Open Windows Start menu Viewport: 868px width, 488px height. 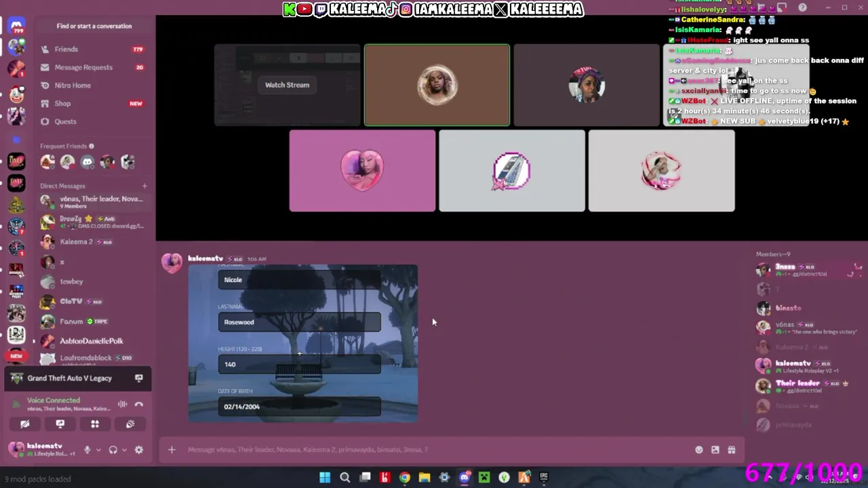coord(325,478)
